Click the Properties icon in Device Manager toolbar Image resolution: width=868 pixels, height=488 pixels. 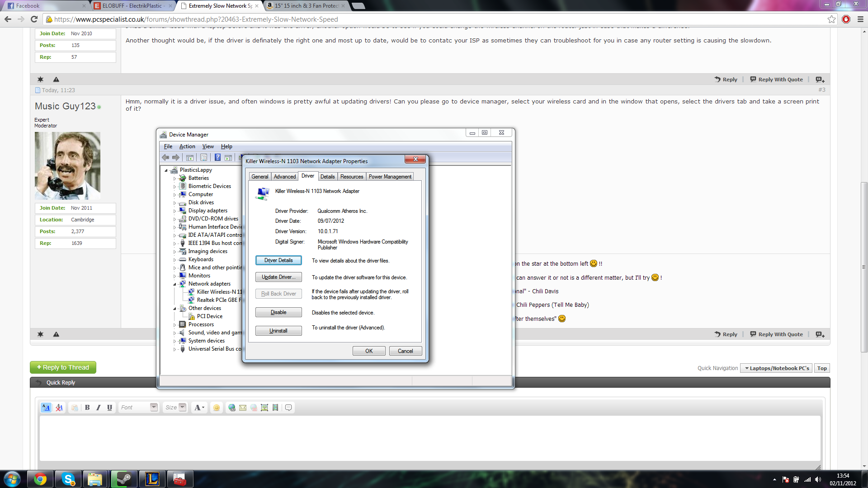[x=203, y=158]
